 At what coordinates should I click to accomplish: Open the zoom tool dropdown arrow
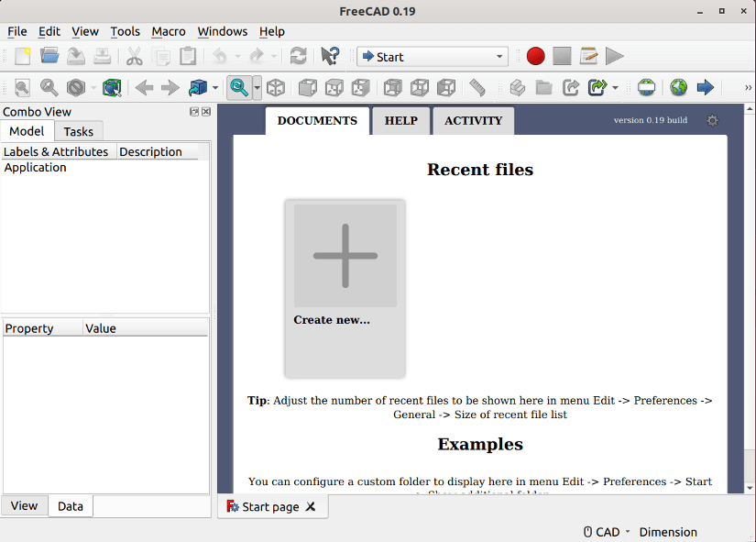(x=257, y=88)
